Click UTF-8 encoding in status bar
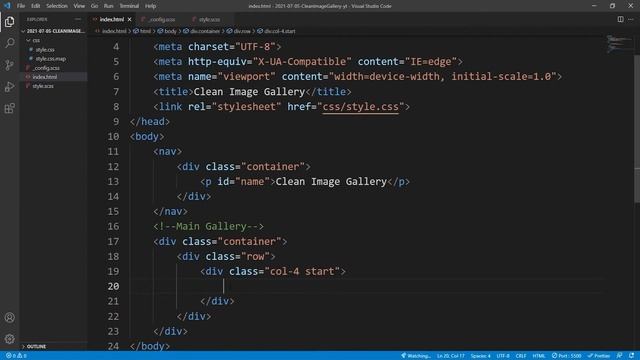 tap(503, 356)
